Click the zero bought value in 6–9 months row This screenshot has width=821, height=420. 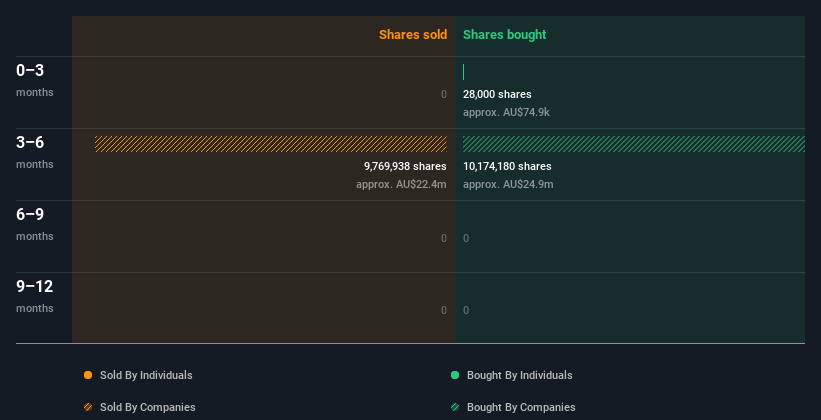(x=466, y=238)
